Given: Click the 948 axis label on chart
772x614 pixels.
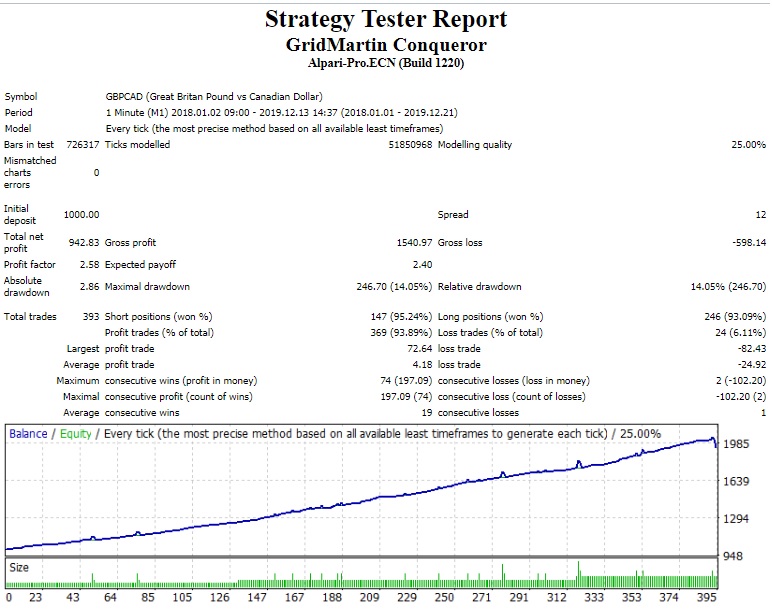Looking at the screenshot, I should (x=733, y=556).
